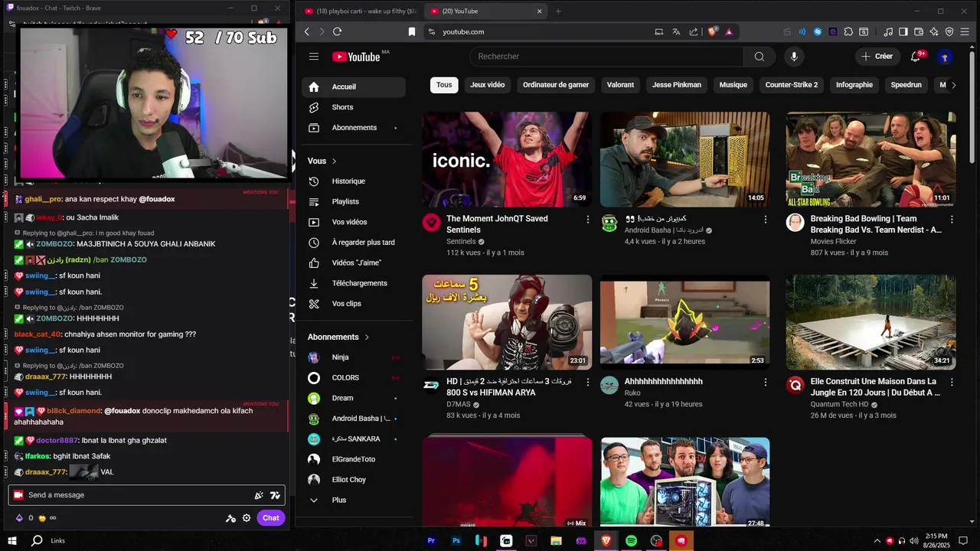The image size is (980, 551).
Task: Send message with purple Chat button
Action: coord(271,518)
